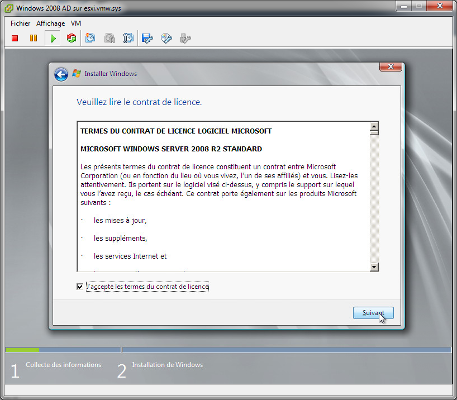The image size is (457, 400).
Task: Click the license scrollbar track
Action: point(374,199)
